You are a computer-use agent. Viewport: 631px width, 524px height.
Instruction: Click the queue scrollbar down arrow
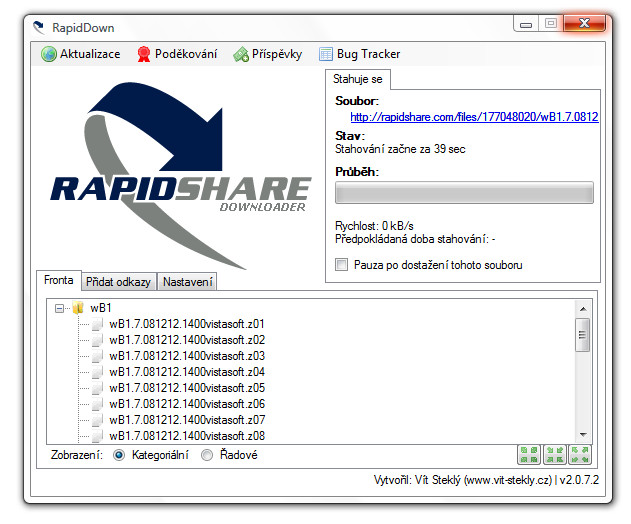pyautogui.click(x=583, y=435)
